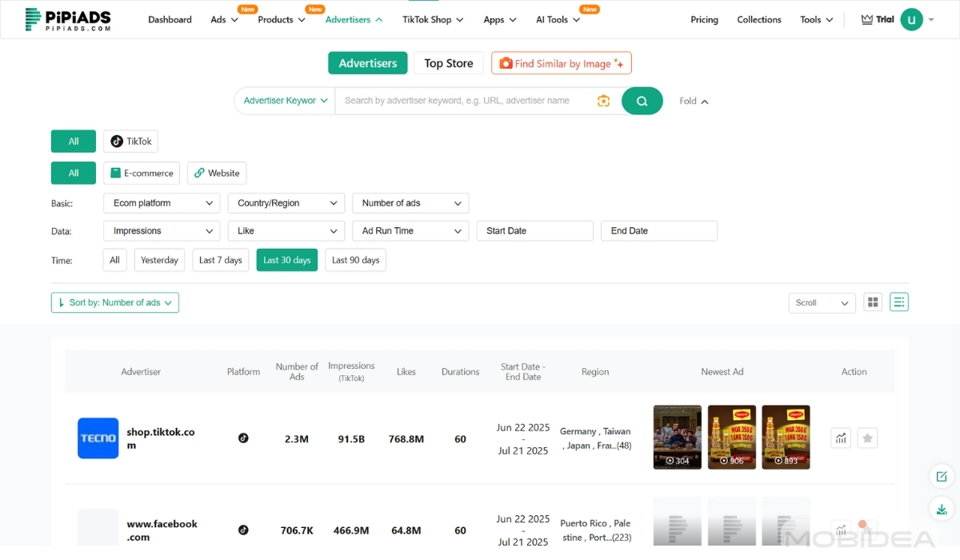This screenshot has height=560, width=960.
Task: Click the download icon at right edge
Action: (942, 509)
